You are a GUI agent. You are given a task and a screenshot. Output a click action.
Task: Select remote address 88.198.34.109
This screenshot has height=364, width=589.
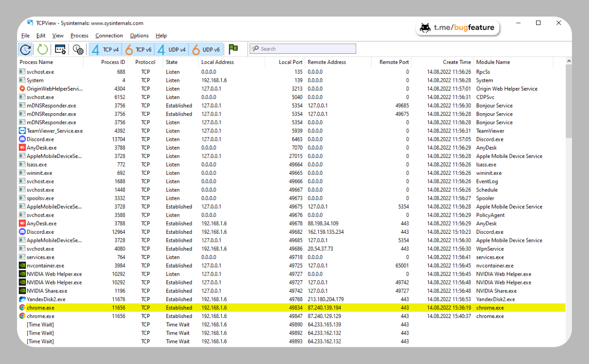click(x=323, y=224)
